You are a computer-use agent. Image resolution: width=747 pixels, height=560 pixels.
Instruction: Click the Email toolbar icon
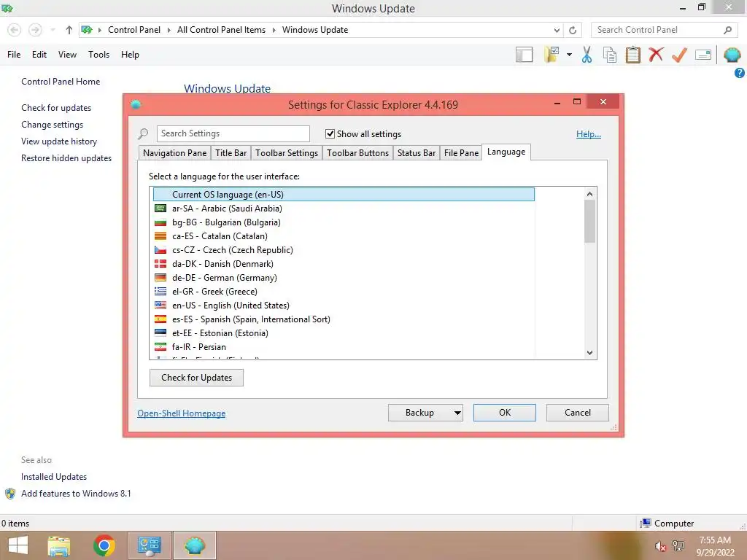coord(703,55)
